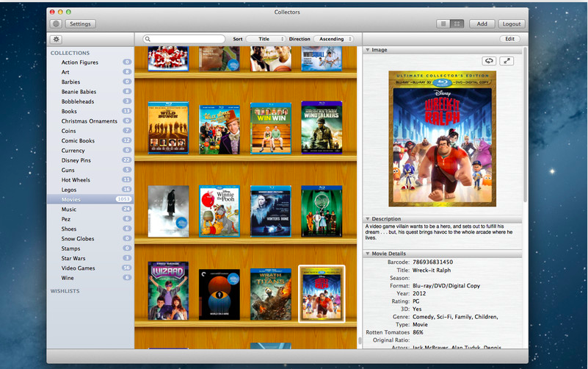588x369 pixels.
Task: Select the Disney Pins collection
Action: pyautogui.click(x=90, y=160)
